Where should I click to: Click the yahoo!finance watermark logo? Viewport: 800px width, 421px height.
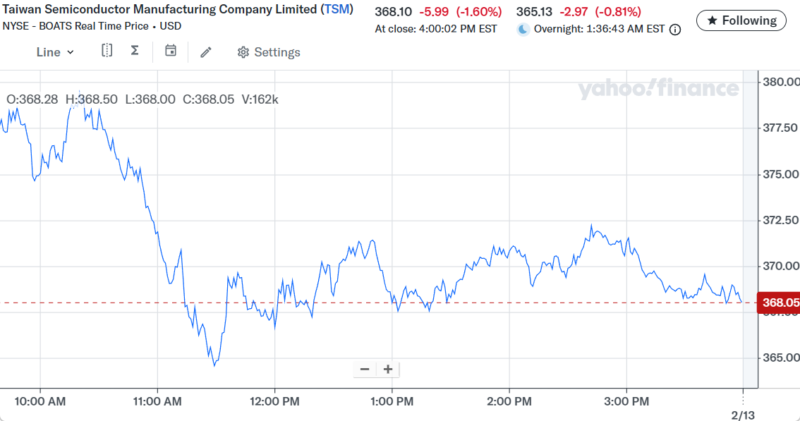click(x=657, y=90)
